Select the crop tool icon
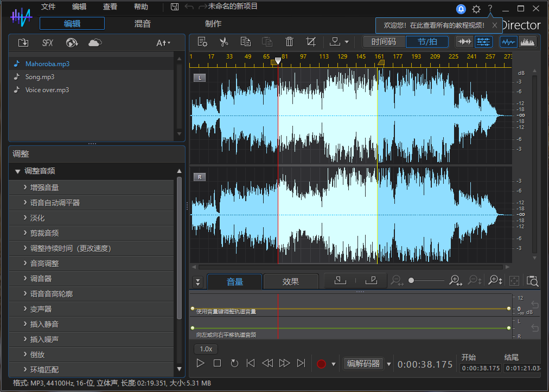Screen dimensions: 549x392 [x=311, y=42]
